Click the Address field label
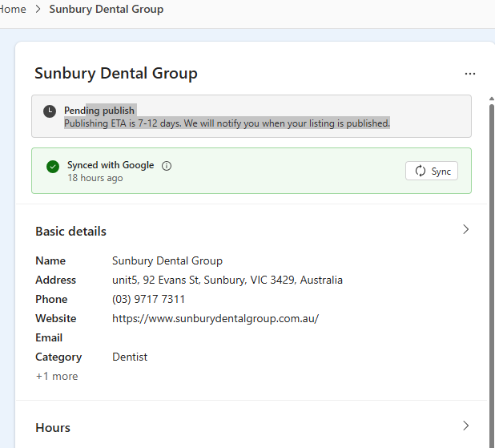495x448 pixels. click(55, 280)
